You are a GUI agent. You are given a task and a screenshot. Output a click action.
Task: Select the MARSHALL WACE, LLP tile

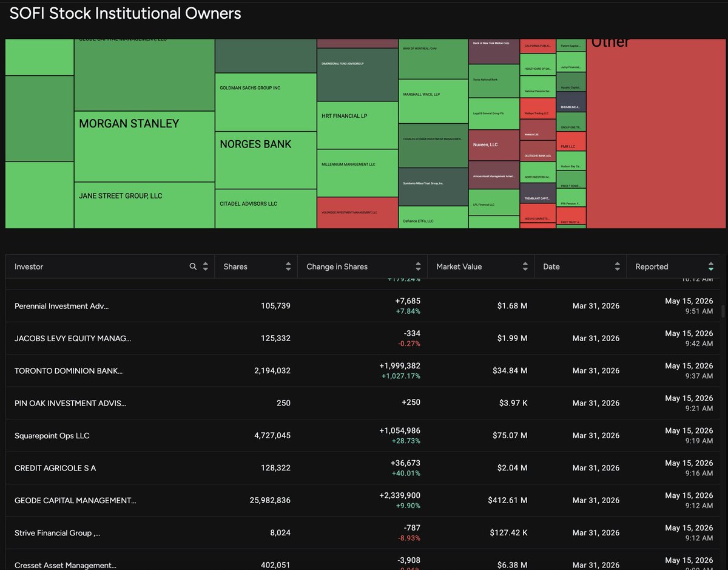point(433,101)
